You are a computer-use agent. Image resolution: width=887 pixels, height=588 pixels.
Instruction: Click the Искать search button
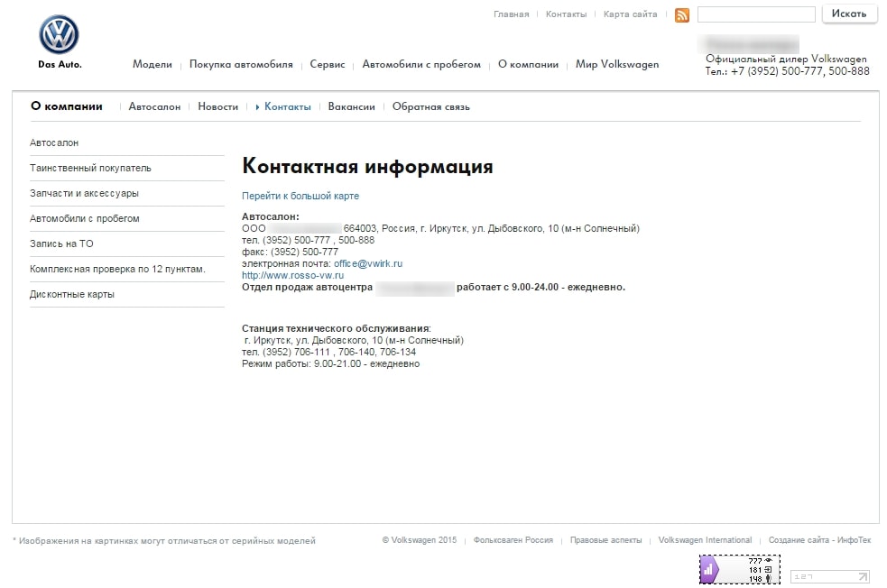849,14
